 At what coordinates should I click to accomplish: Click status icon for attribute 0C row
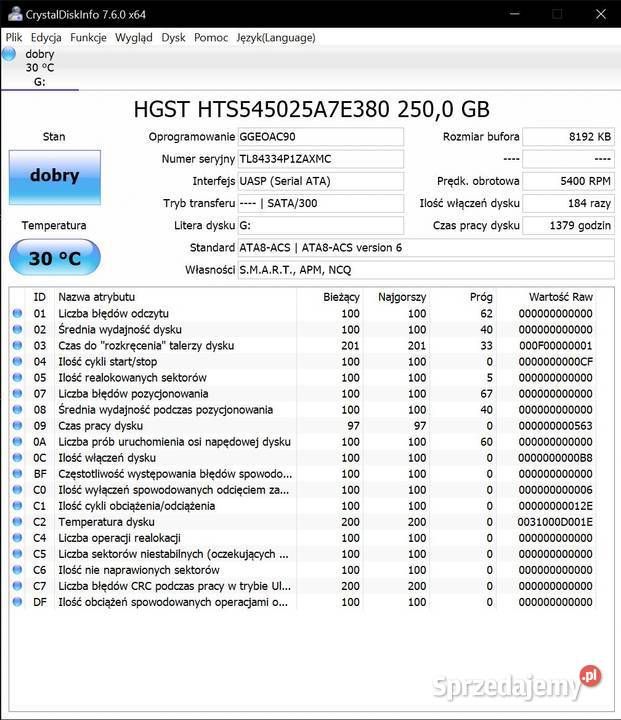coord(17,458)
